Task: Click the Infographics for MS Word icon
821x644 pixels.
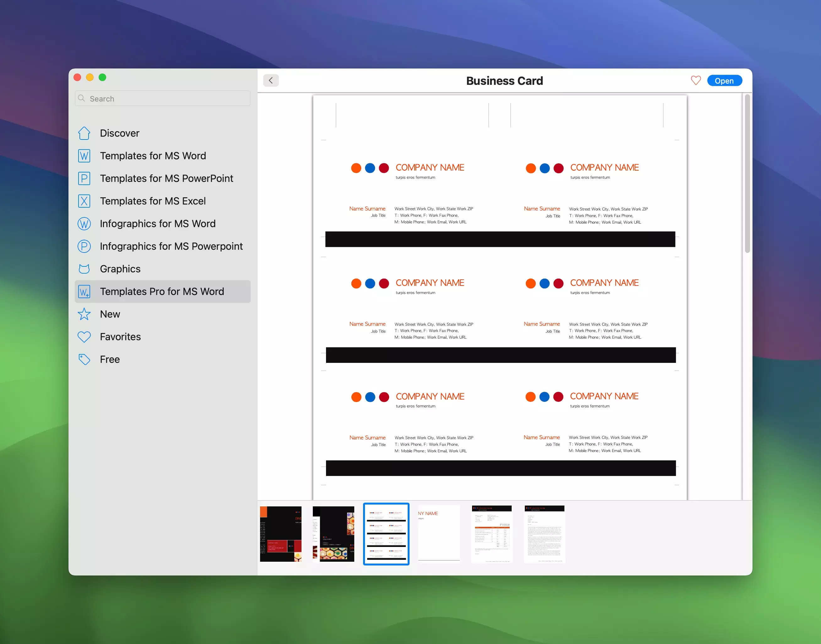Action: coord(84,224)
